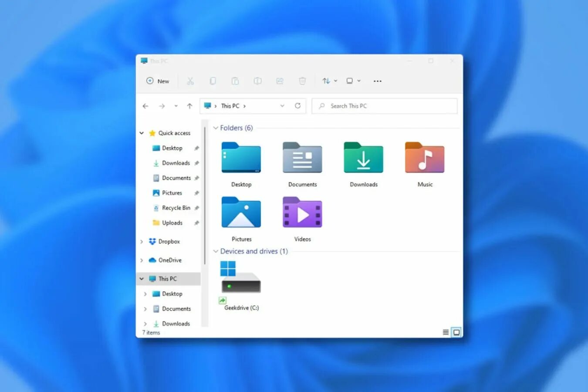Open address bar history dropdown

point(282,106)
